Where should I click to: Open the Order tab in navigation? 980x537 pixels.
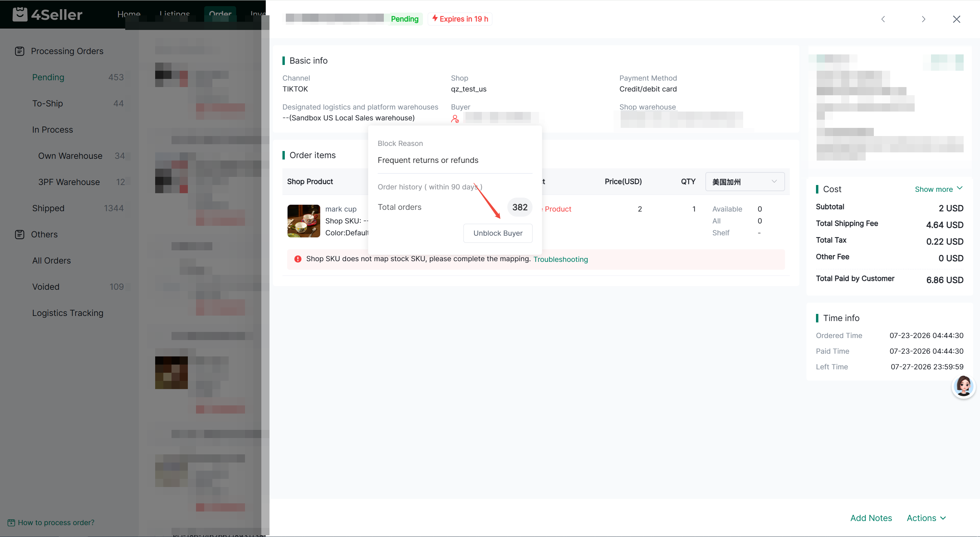tap(220, 14)
